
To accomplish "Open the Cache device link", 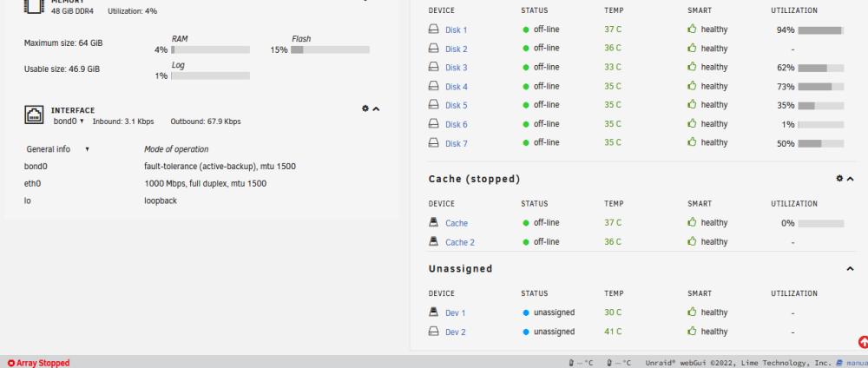I will point(457,223).
